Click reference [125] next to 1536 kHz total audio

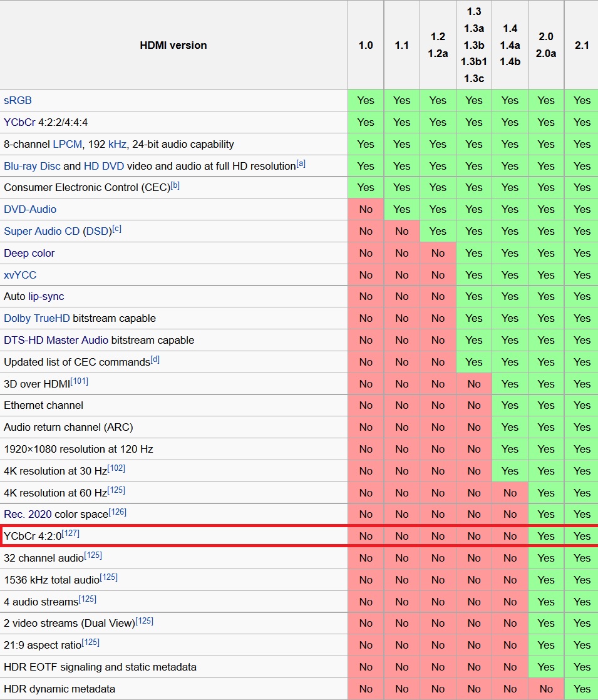tap(108, 577)
